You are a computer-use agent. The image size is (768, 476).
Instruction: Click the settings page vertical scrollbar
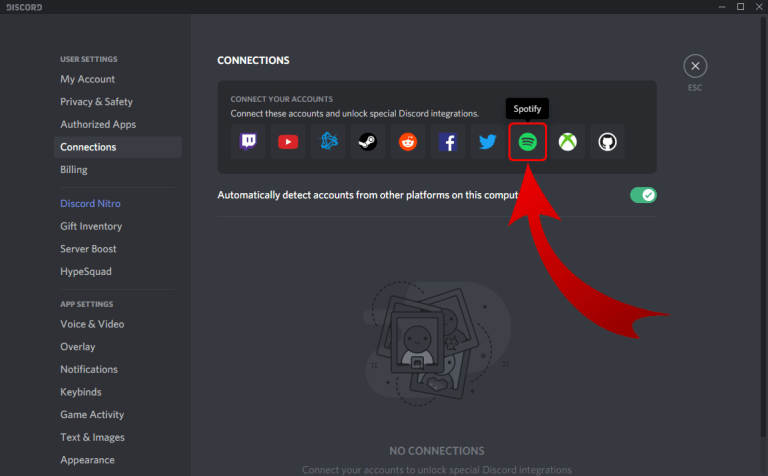[763, 225]
